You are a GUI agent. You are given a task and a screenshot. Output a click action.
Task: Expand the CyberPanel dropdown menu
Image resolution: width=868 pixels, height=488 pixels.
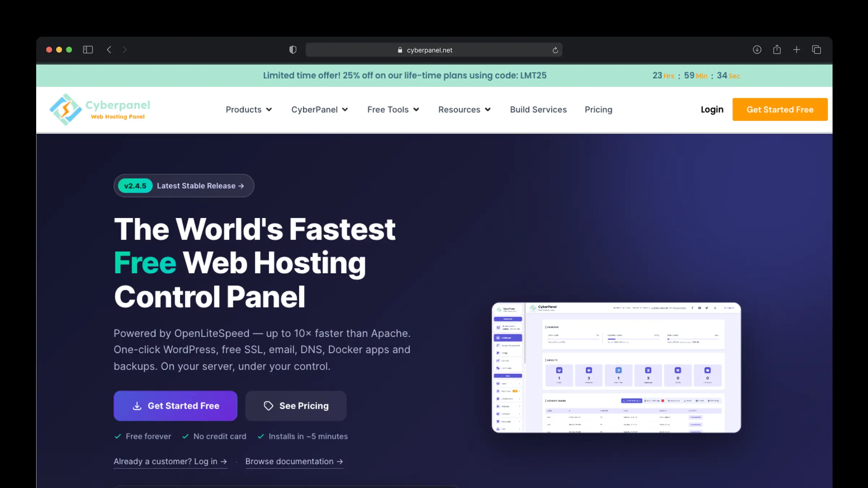(319, 110)
